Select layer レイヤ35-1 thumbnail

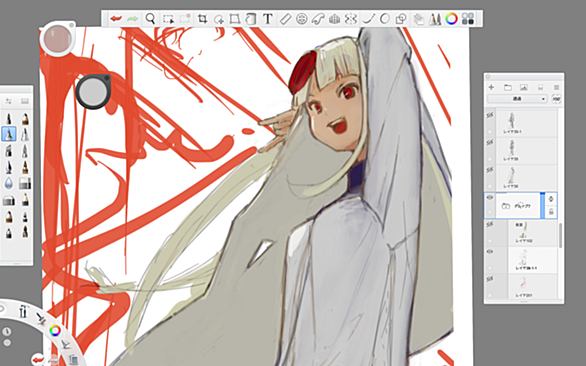pyautogui.click(x=511, y=120)
